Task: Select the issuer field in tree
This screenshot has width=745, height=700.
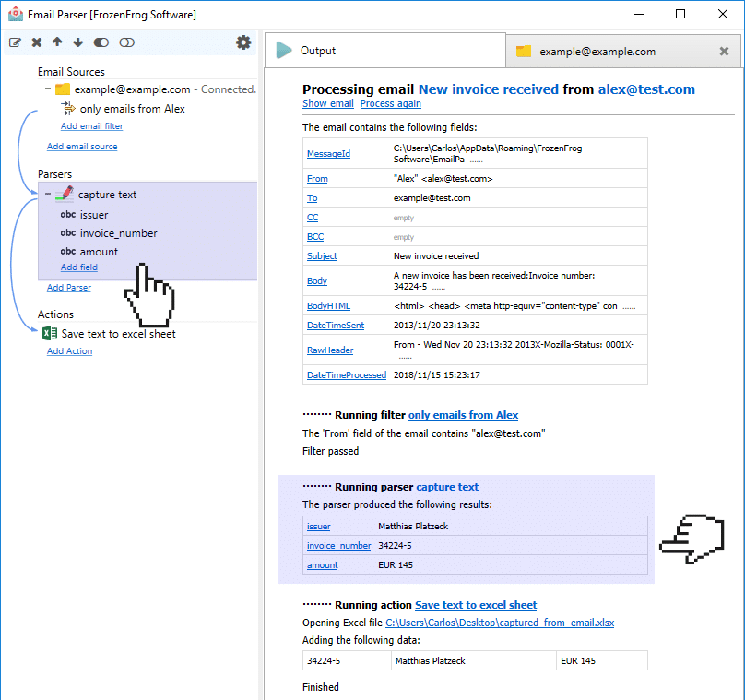Action: point(94,215)
